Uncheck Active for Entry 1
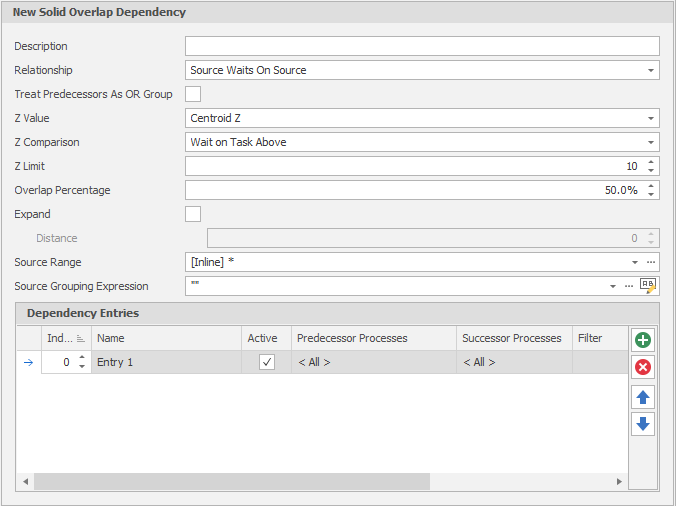 point(266,362)
